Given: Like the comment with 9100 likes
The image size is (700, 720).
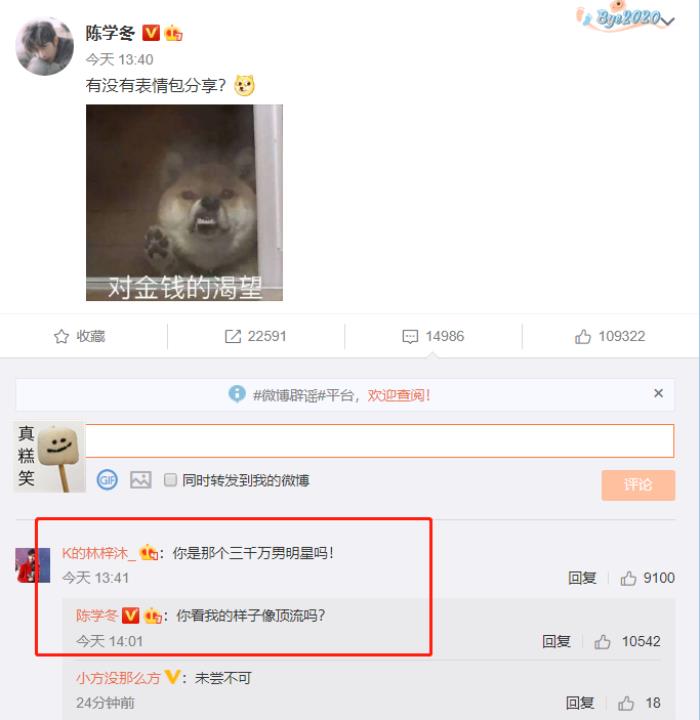Looking at the screenshot, I should [628, 578].
